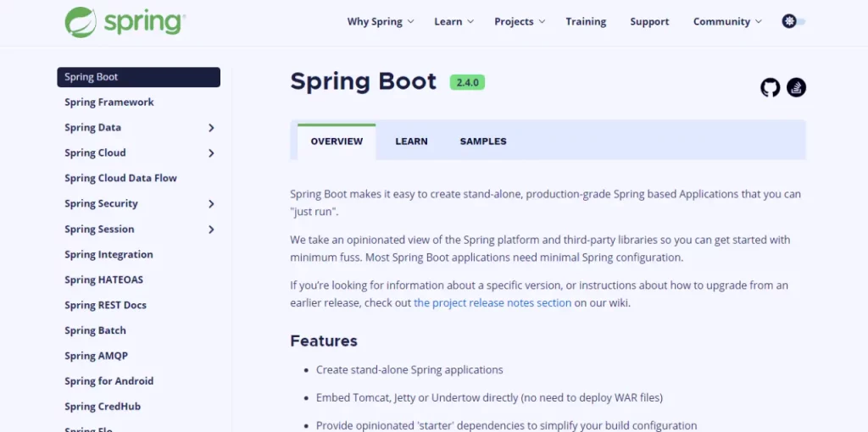The width and height of the screenshot is (868, 432).
Task: Toggle the dark mode theme switch
Action: [793, 21]
